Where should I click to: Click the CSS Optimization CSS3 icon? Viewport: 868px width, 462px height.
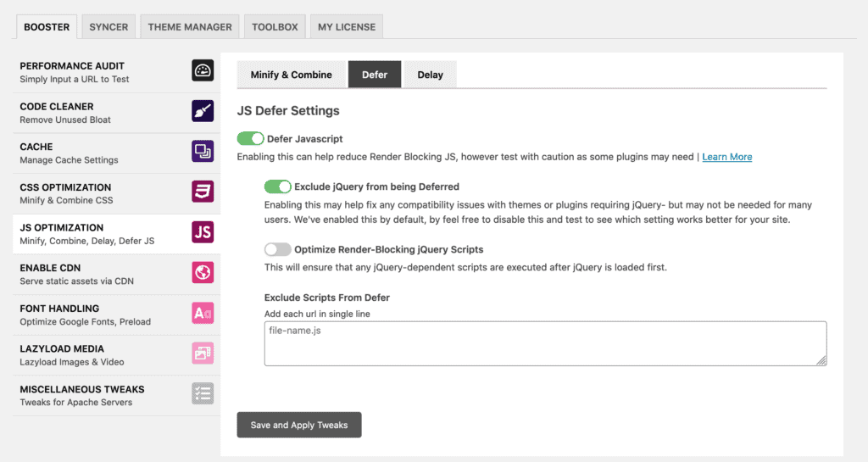[x=203, y=192]
